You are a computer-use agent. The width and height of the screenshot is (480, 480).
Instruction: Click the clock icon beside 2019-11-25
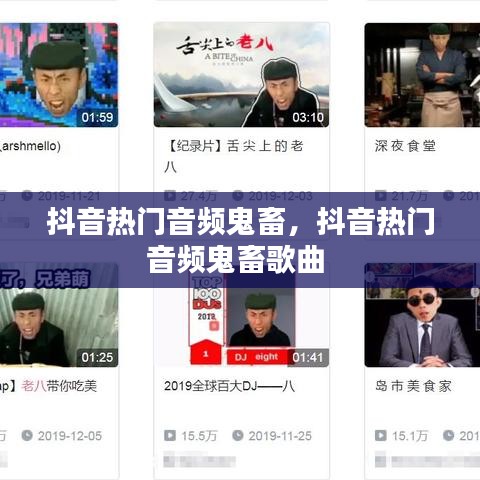click(x=238, y=435)
